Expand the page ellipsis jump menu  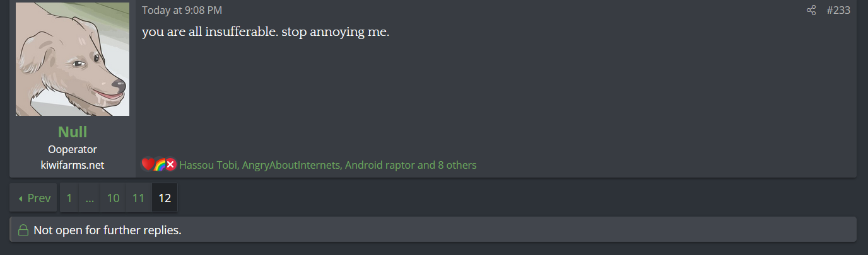pos(90,198)
